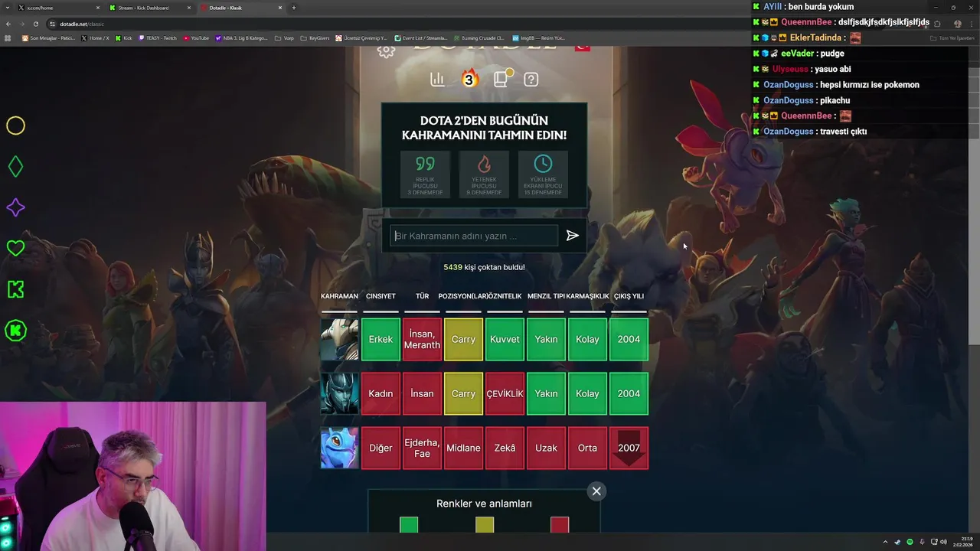Image resolution: width=980 pixels, height=551 pixels.
Task: Open the settings gear above the title
Action: tap(387, 51)
